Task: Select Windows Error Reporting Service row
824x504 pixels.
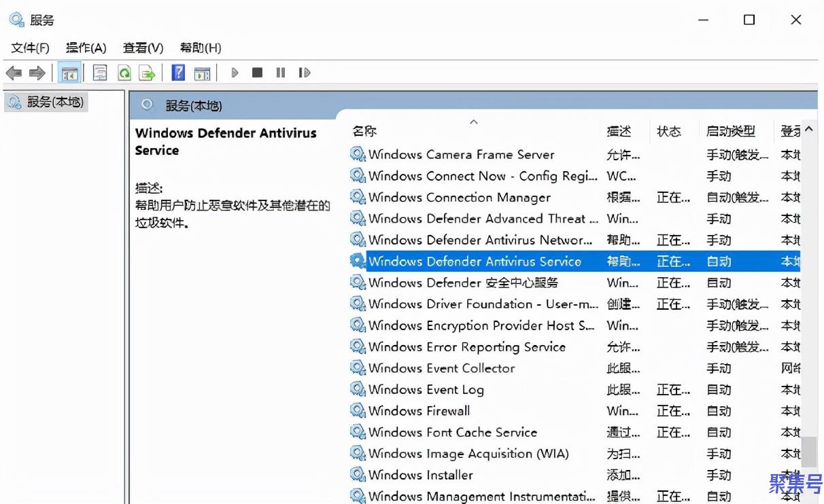Action: pyautogui.click(x=574, y=346)
